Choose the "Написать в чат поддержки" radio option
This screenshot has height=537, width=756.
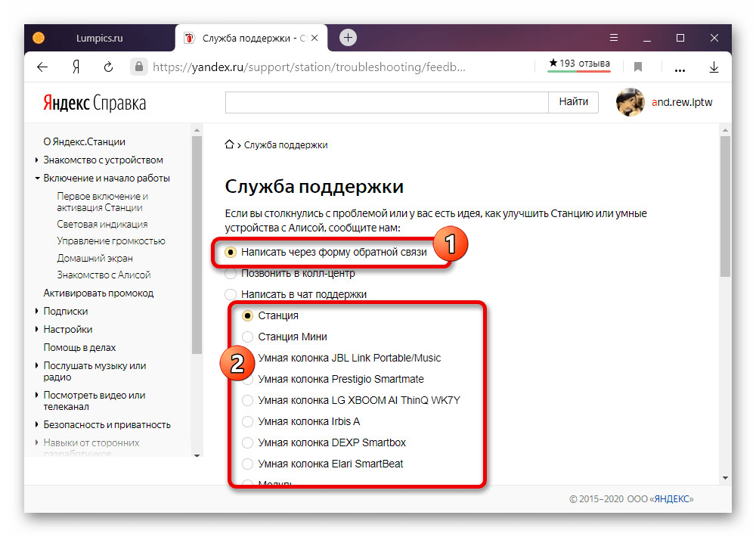pos(231,294)
